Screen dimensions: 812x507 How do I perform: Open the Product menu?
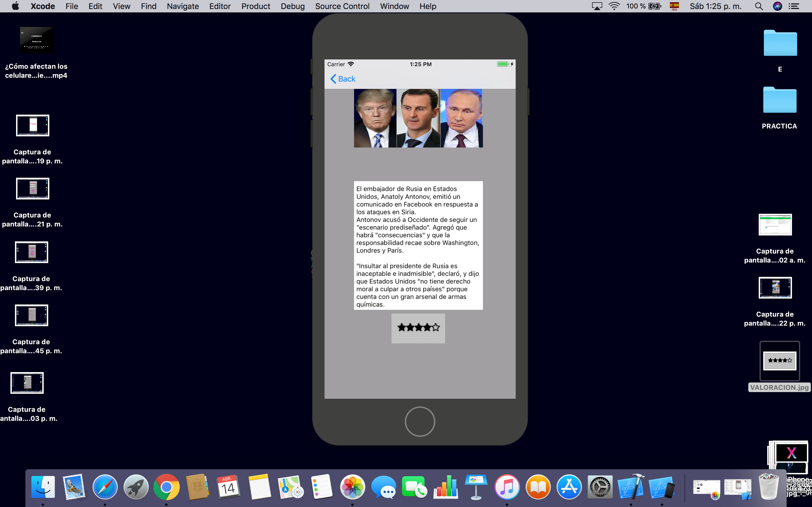tap(255, 6)
